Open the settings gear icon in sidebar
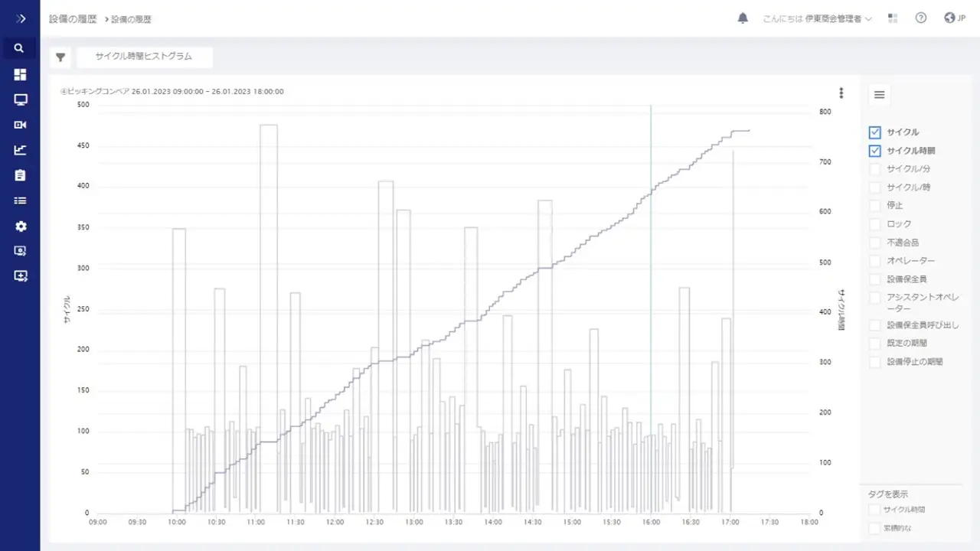This screenshot has width=980, height=551. point(20,226)
